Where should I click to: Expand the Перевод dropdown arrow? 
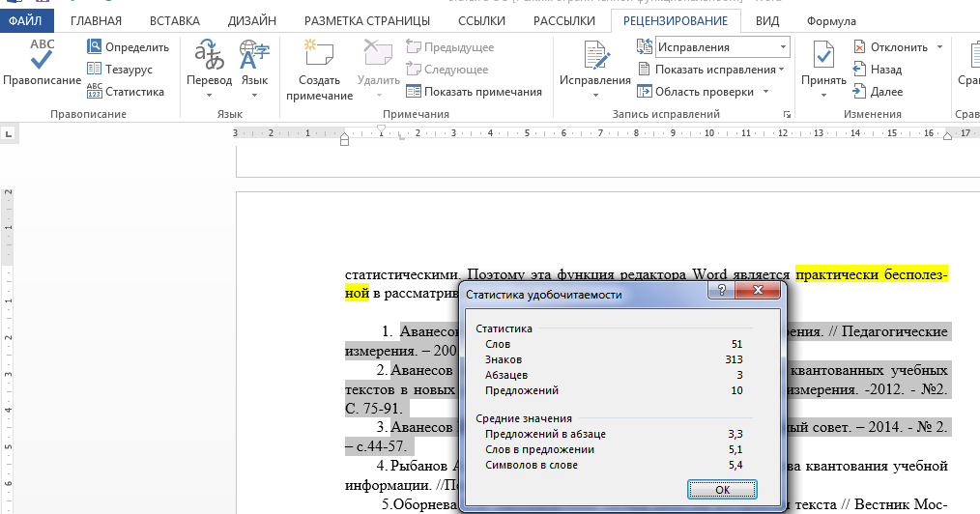point(209,95)
